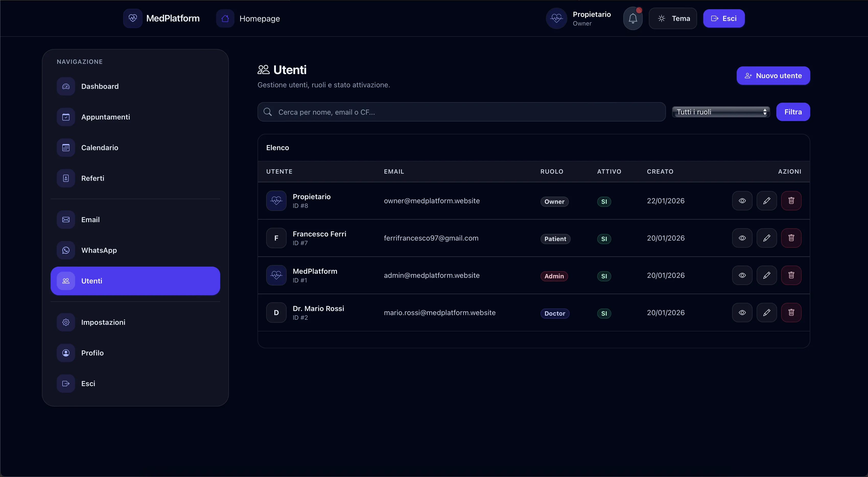Edit Francesco Ferri pencil icon
The width and height of the screenshot is (868, 477).
tap(767, 238)
